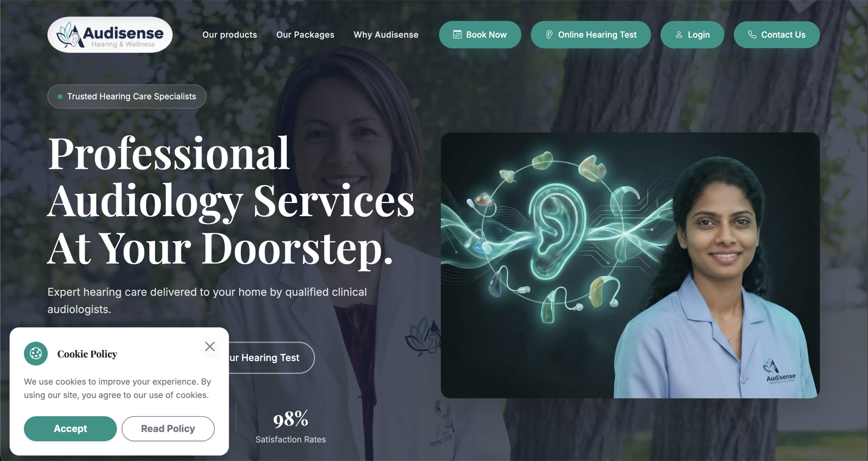Screen dimensions: 868x461
Task: Click the Read Policy button
Action: pyautogui.click(x=168, y=428)
